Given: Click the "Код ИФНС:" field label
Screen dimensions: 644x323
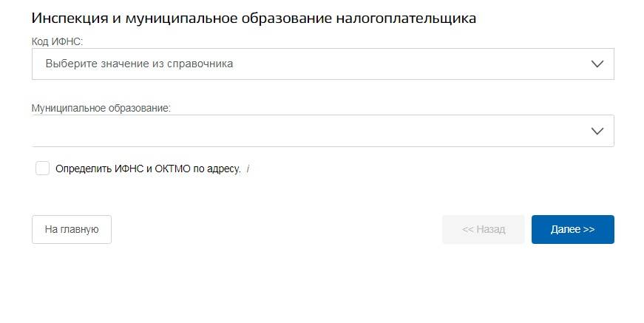Looking at the screenshot, I should (57, 41).
